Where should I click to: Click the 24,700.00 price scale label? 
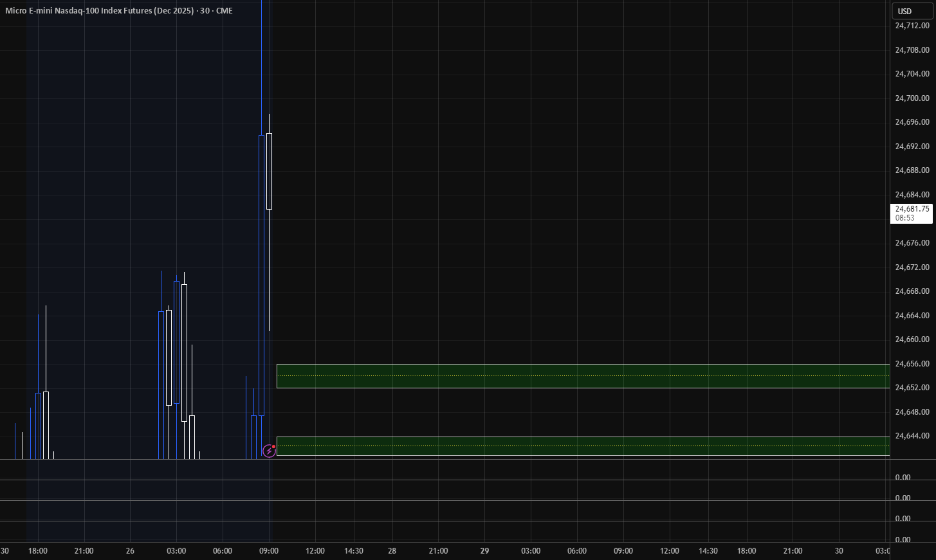[912, 98]
